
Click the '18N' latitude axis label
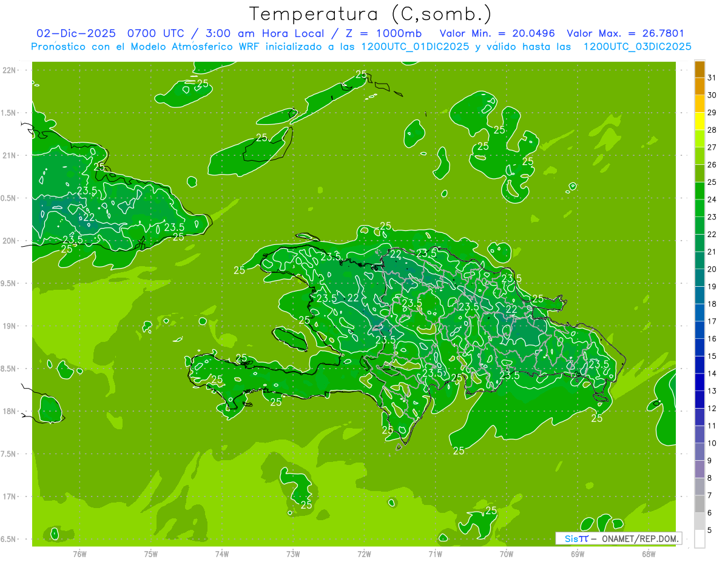9,411
